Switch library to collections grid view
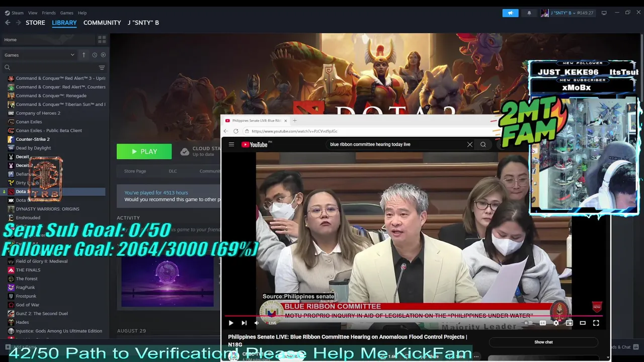Screen dimensions: 644x362 102,40
